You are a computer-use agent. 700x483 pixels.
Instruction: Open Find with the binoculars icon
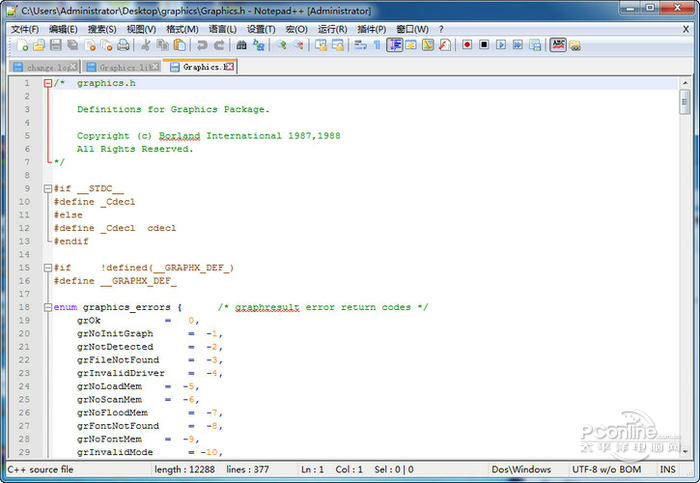[242, 46]
